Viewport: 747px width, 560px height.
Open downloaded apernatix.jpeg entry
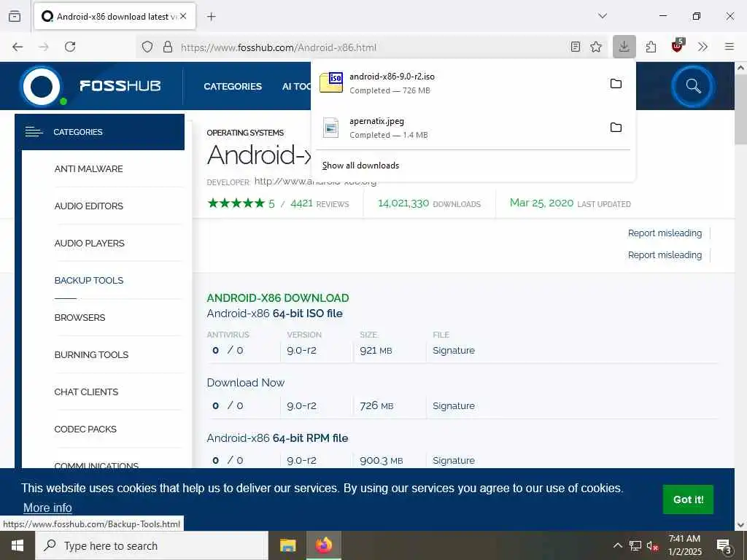[x=457, y=128]
